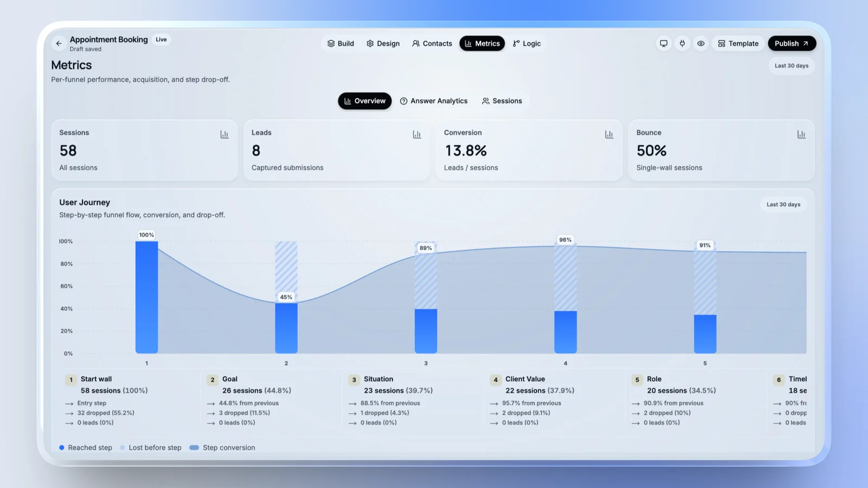Click the 96% label on bar 4
The height and width of the screenshot is (488, 868).
coord(565,240)
